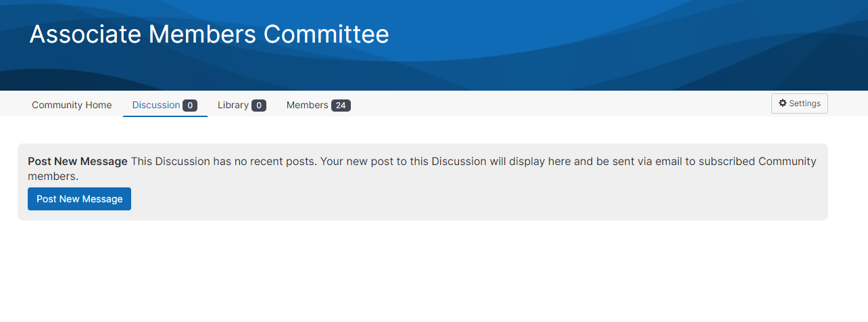Open the Community Home tab

72,105
